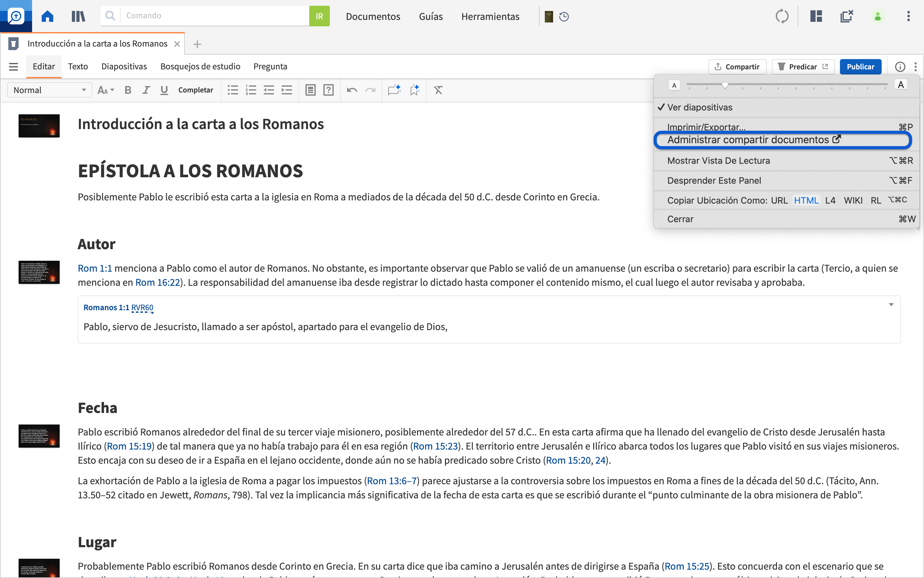This screenshot has height=578, width=924.
Task: Open the recent resource book icon
Action: click(x=549, y=16)
